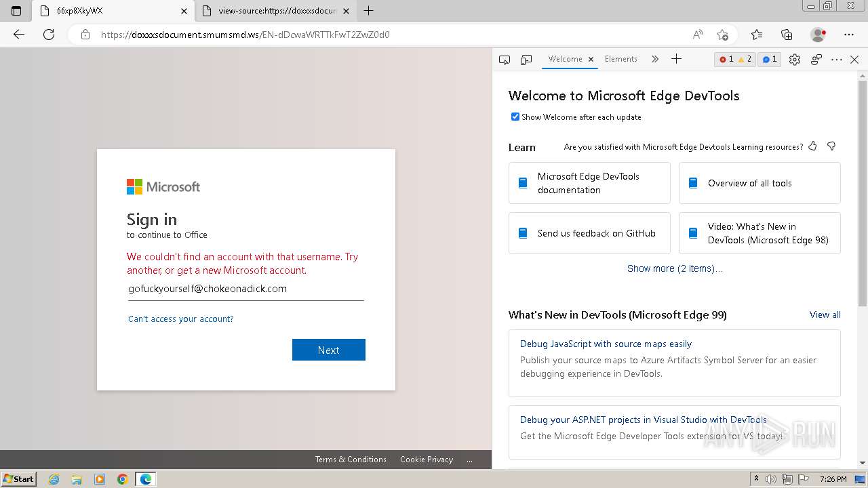Open the Favorites list icon
The height and width of the screenshot is (488, 868).
757,35
